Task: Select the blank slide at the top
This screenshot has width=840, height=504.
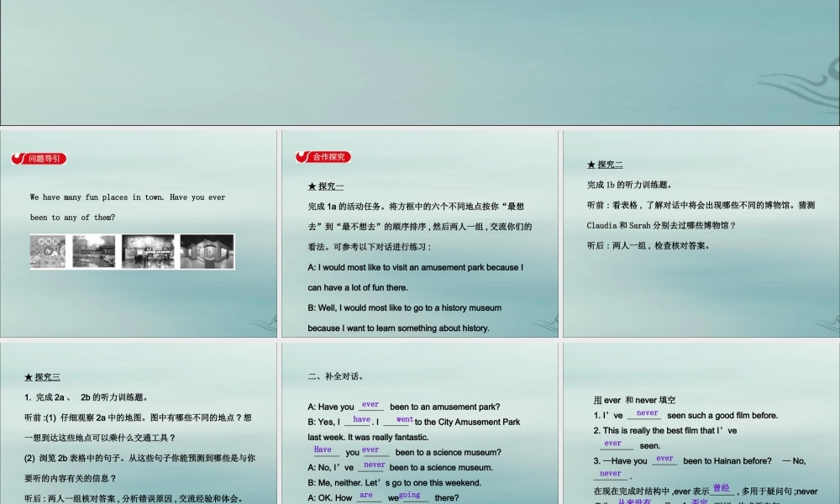Action: [420, 63]
